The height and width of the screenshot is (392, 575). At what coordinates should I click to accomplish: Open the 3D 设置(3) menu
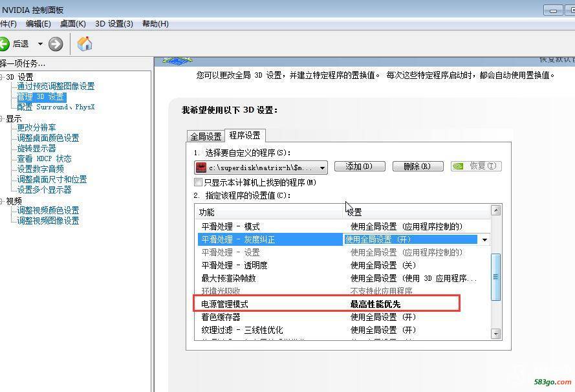click(114, 24)
